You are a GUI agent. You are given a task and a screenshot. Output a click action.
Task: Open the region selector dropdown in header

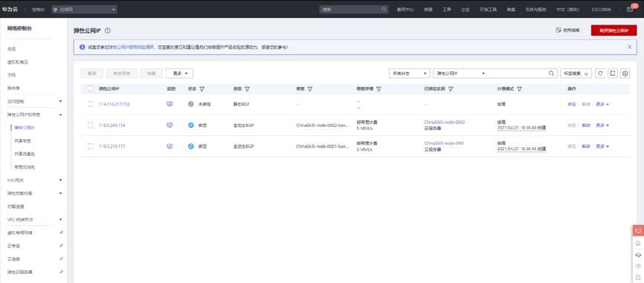pos(84,9)
